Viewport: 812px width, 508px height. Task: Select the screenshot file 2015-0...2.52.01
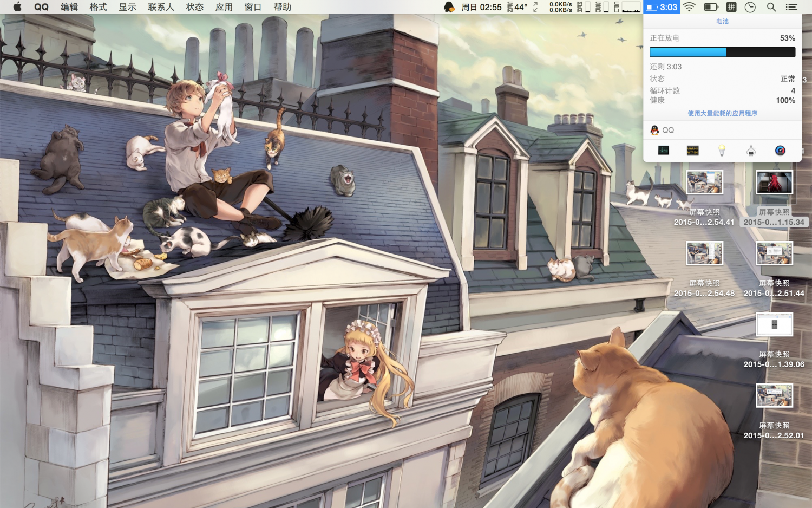pos(774,412)
